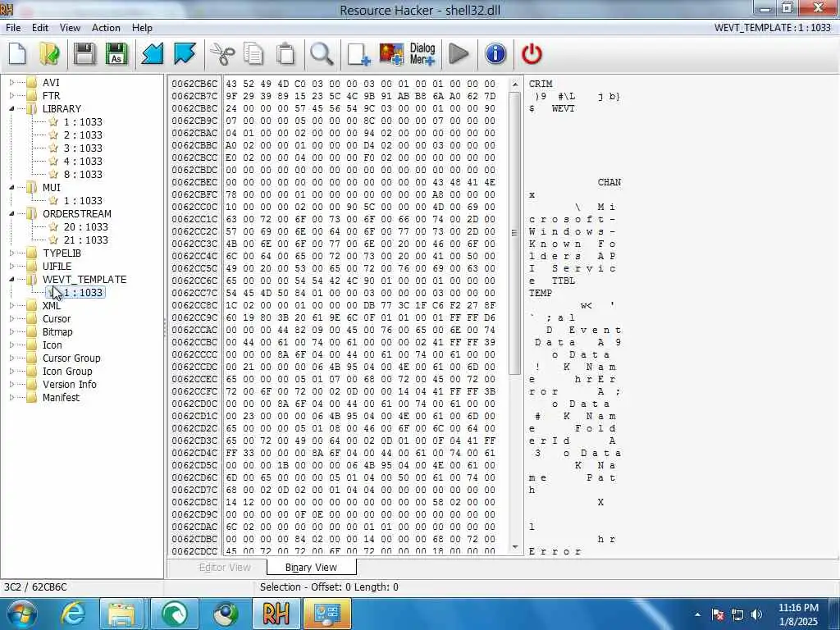Expand the AVI folder node
The width and height of the screenshot is (840, 630).
point(11,83)
